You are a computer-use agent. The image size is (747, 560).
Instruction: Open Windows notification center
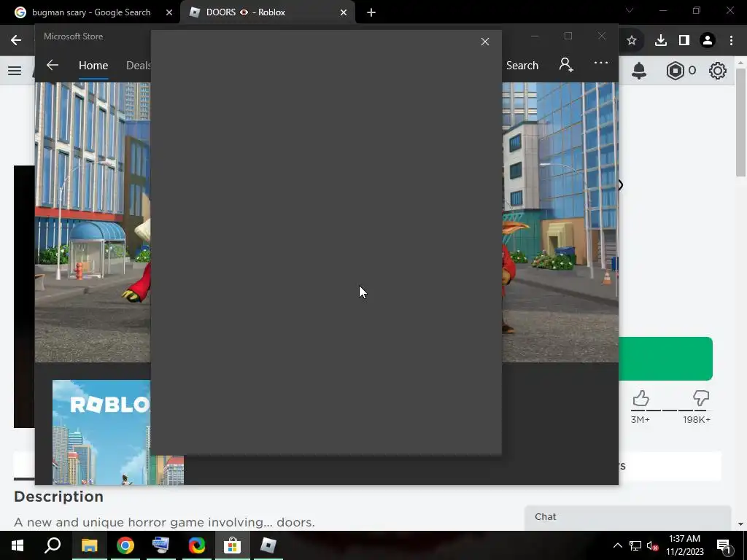[724, 545]
